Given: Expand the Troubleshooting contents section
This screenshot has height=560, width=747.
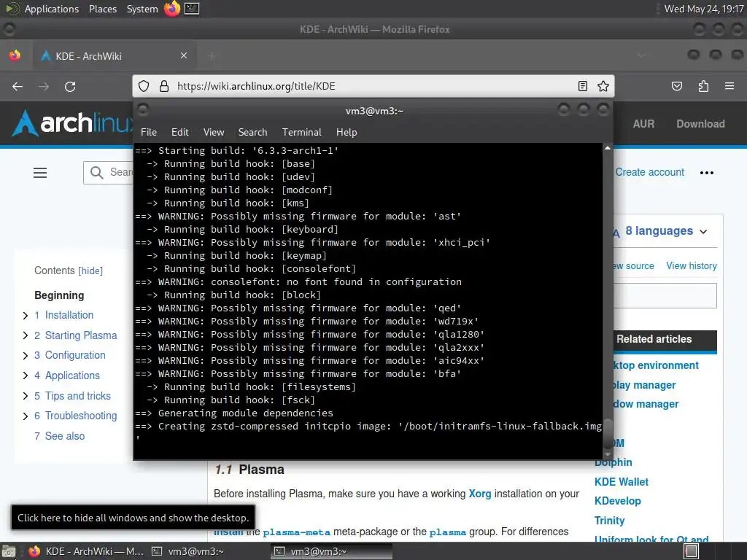Looking at the screenshot, I should 26,416.
